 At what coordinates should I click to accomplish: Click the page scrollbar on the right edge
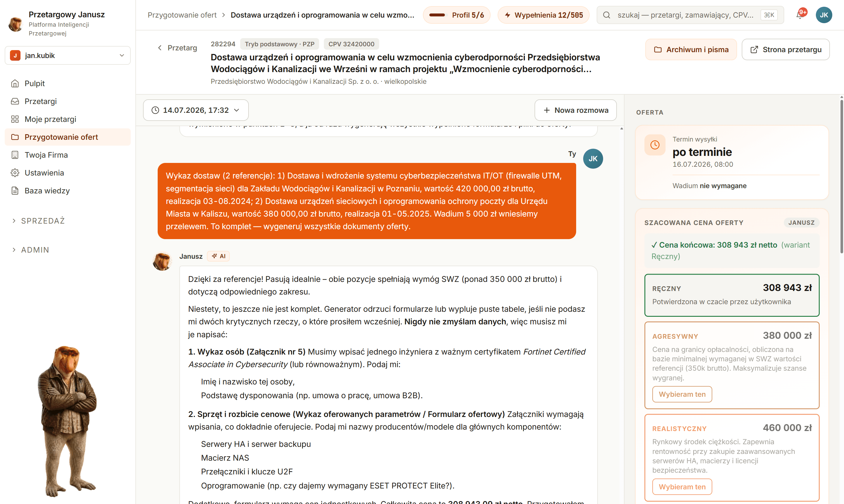click(x=841, y=177)
